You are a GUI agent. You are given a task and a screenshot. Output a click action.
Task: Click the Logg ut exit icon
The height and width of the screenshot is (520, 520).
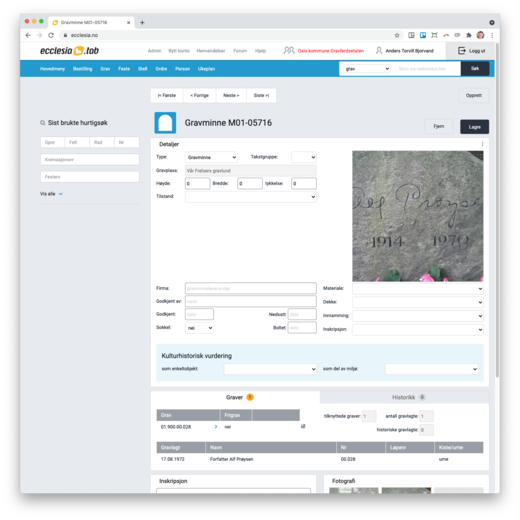[x=462, y=51]
